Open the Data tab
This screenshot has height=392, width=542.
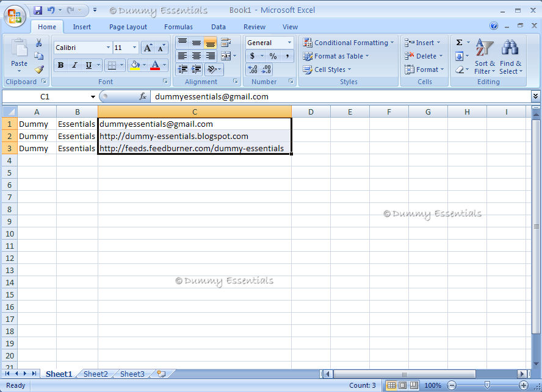[219, 27]
